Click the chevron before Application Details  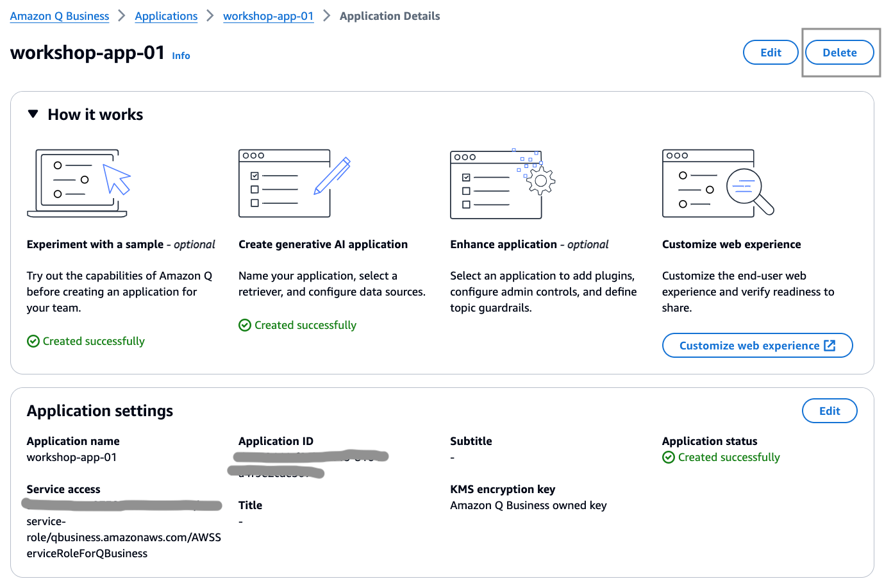[326, 16]
